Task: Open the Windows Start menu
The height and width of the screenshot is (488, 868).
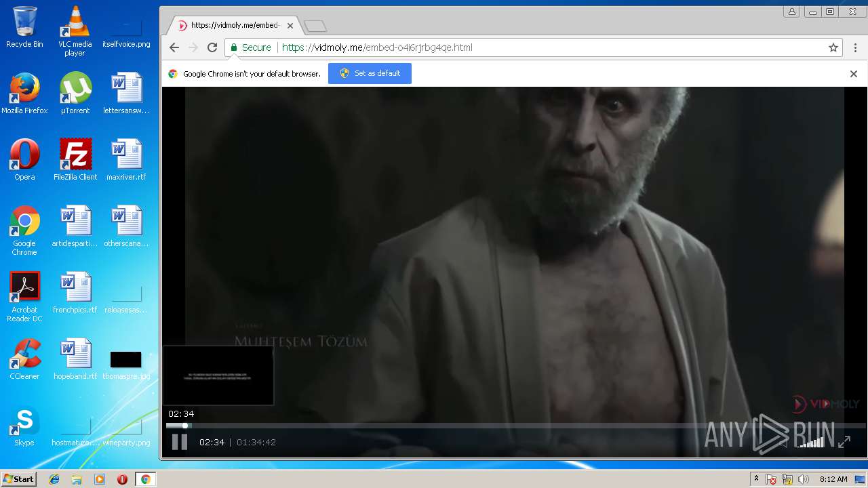Action: [18, 479]
